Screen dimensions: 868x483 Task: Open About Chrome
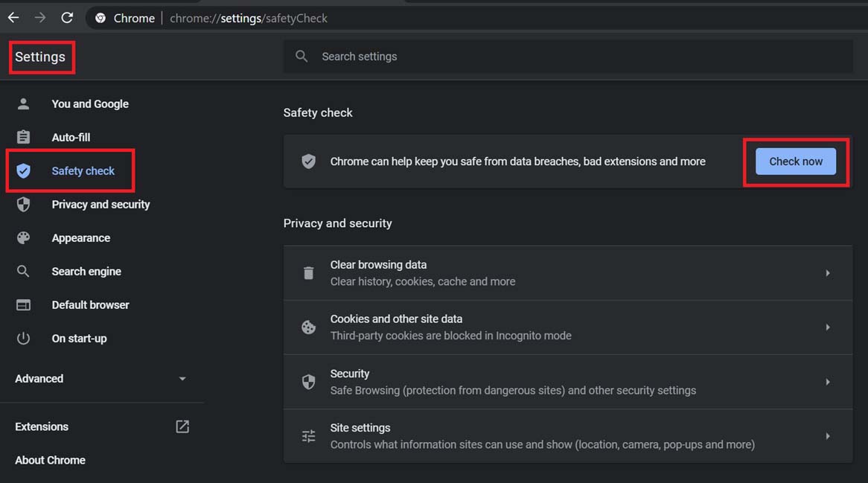[50, 461]
